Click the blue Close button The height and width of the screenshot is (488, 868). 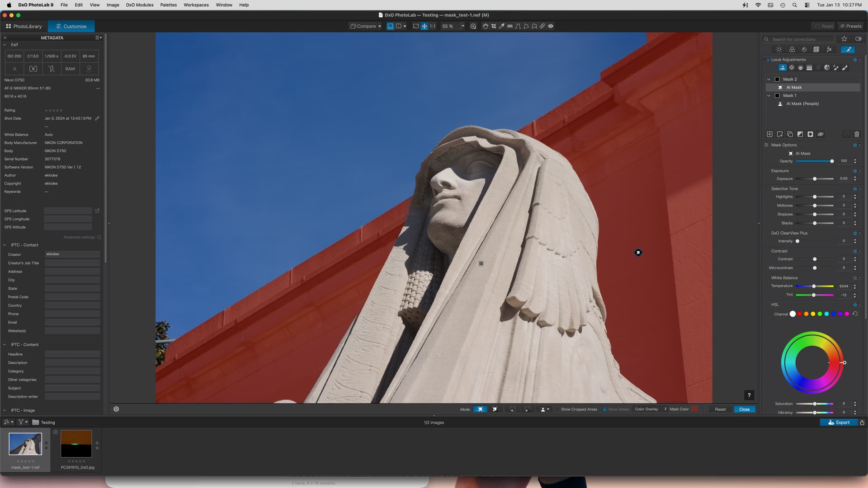[x=744, y=409]
